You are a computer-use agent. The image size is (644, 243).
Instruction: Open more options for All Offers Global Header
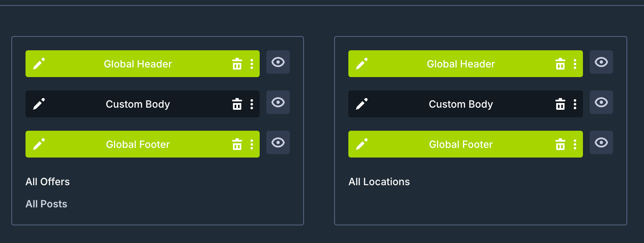point(251,64)
